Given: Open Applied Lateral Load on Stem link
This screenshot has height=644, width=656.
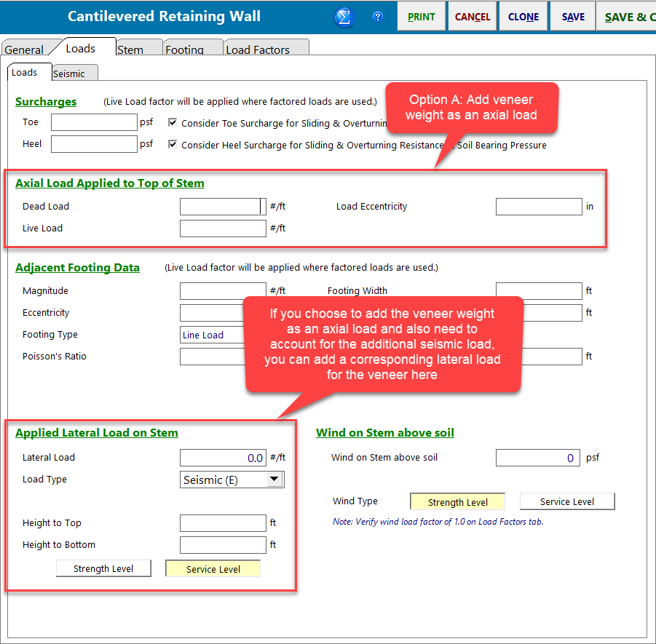Looking at the screenshot, I should pos(97,433).
